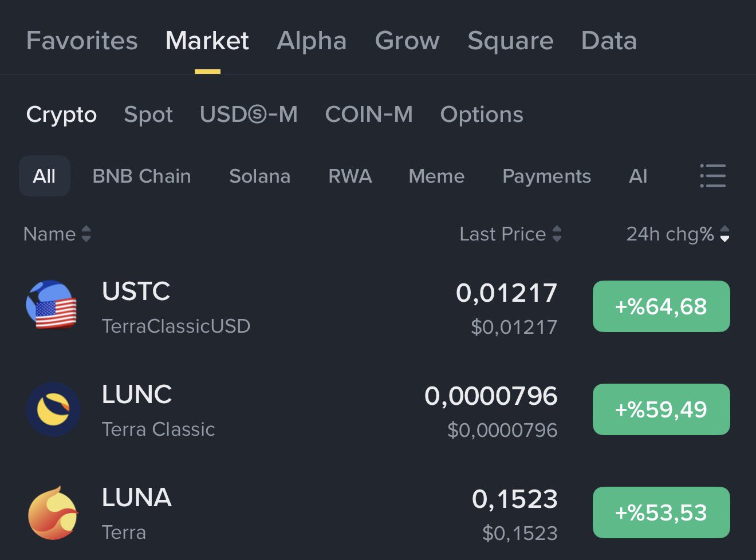
Task: Sort by 24h chg% column
Action: [678, 234]
